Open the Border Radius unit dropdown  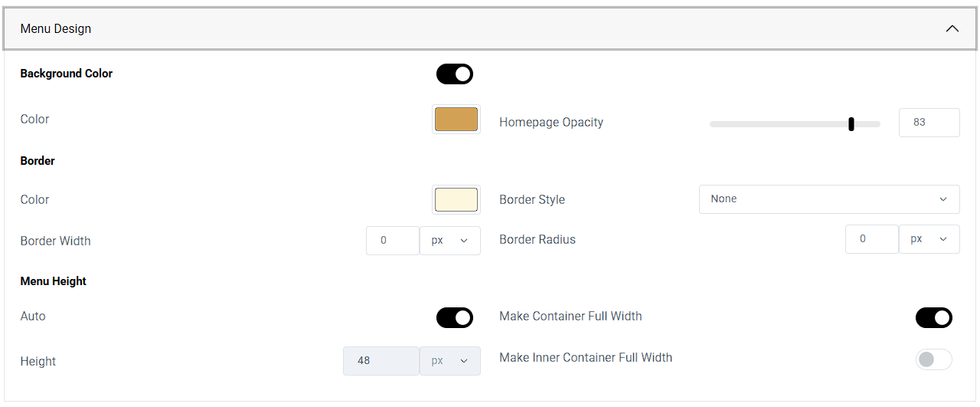929,239
